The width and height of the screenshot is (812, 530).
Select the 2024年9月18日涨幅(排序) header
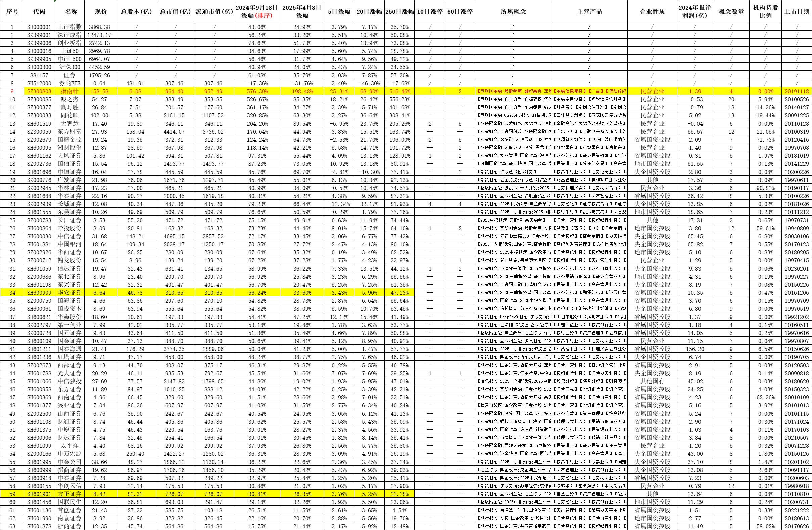pyautogui.click(x=257, y=11)
